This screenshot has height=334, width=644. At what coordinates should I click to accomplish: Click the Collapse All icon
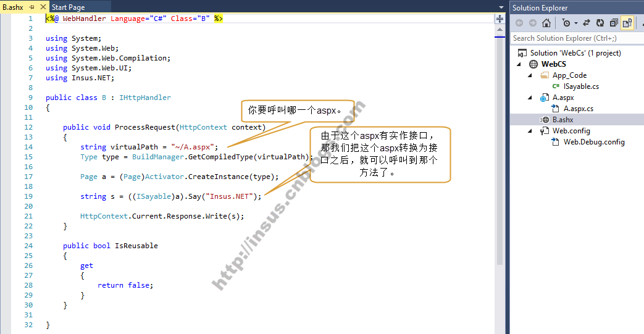pos(614,23)
